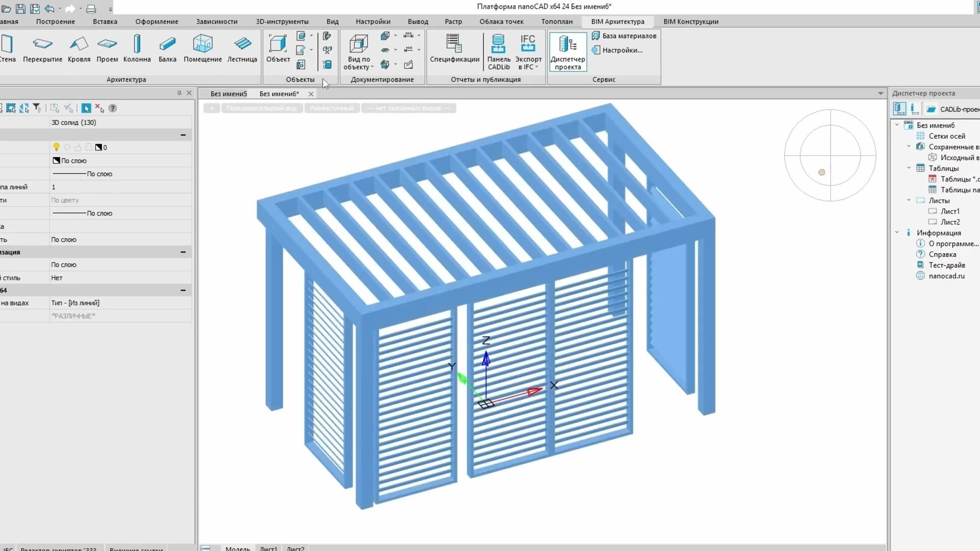Click the nanocad.ru link in project tree
This screenshot has width=980, height=551.
(946, 276)
